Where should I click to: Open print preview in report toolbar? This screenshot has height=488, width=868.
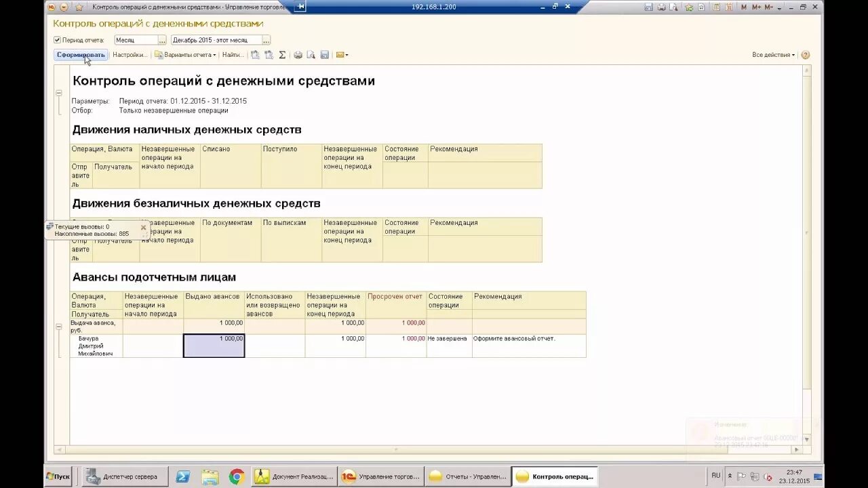[x=311, y=55]
